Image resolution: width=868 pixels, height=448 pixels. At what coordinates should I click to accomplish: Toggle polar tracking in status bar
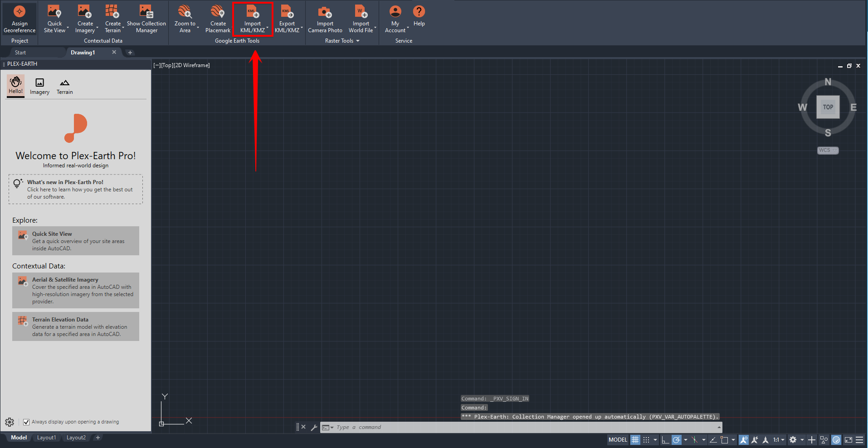pyautogui.click(x=677, y=440)
